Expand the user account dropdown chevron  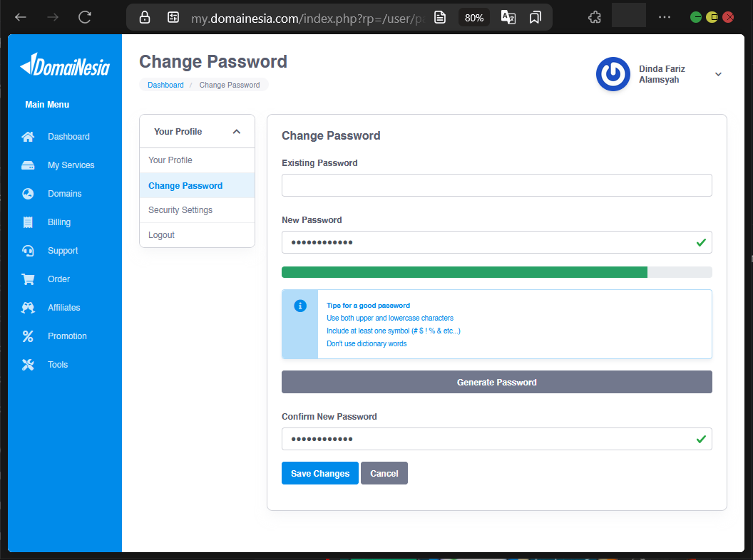tap(719, 74)
